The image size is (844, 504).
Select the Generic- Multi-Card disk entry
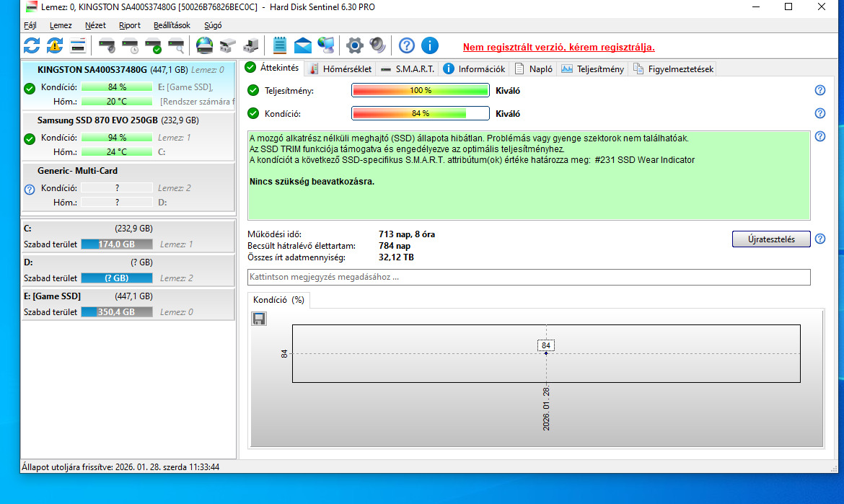point(128,187)
